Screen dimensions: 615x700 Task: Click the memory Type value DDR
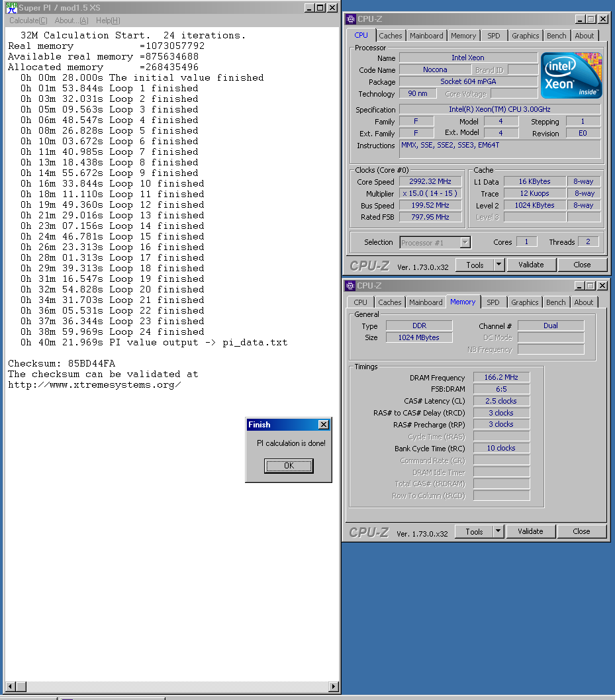419,326
